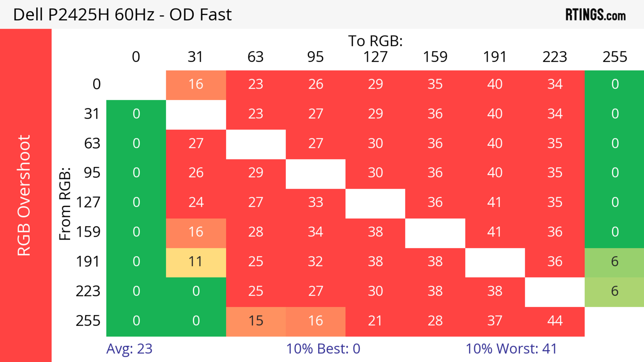The width and height of the screenshot is (644, 362).
Task: Click the Dell P2425H 60Hz chart title
Action: [x=122, y=15]
